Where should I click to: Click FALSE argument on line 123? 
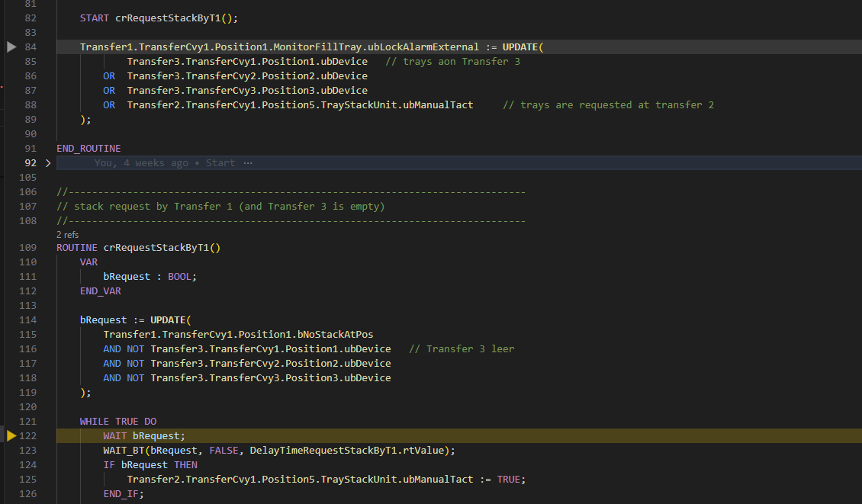pos(224,451)
